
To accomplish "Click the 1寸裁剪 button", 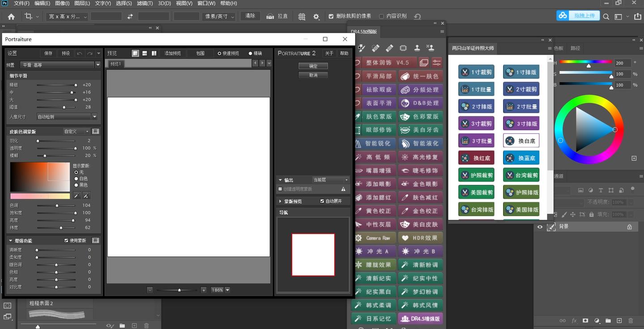I will pyautogui.click(x=476, y=72).
